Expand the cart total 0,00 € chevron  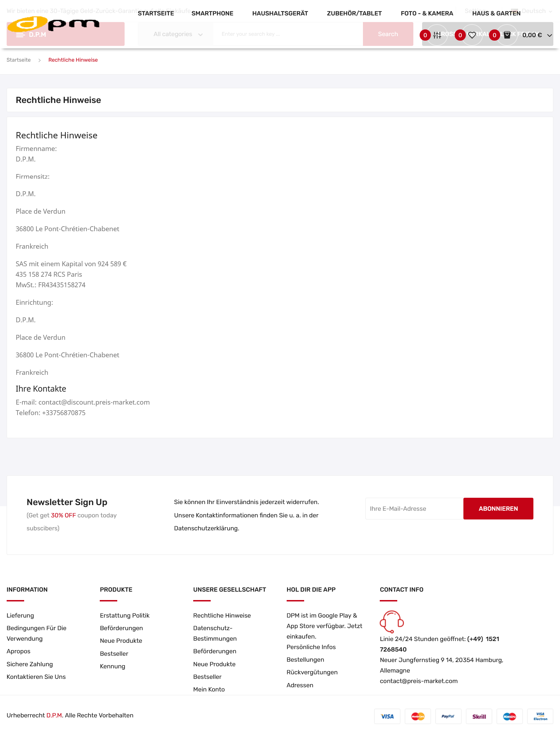(549, 35)
